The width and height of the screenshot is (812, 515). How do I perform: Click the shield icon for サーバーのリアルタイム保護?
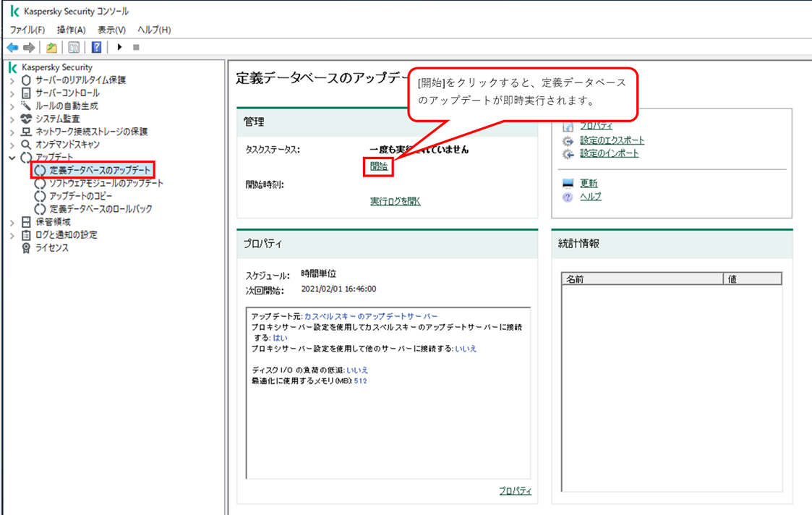click(x=26, y=80)
